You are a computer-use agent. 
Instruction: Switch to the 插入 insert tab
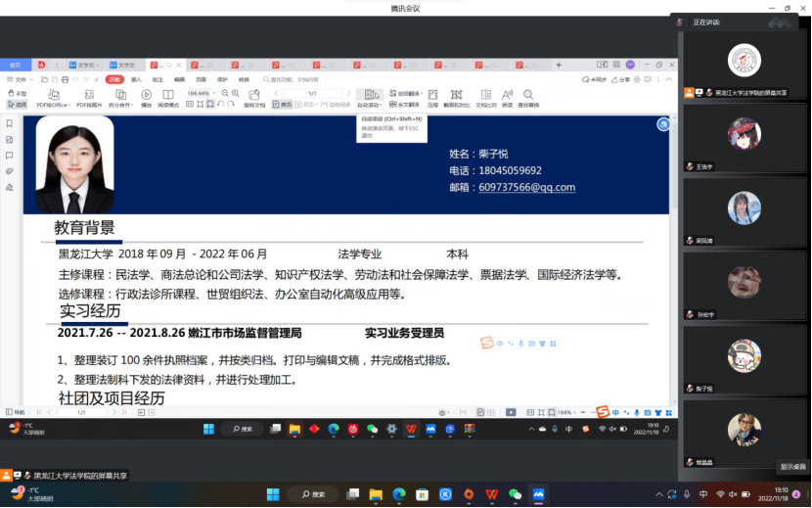[136, 79]
